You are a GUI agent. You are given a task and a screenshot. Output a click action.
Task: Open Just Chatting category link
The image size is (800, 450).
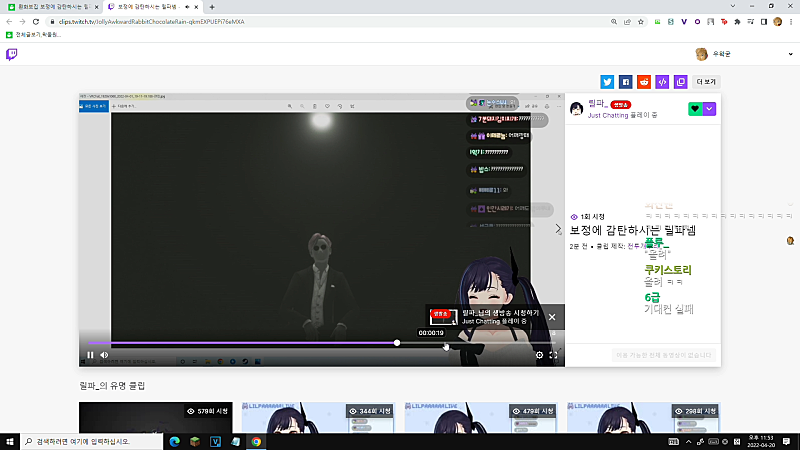click(608, 116)
